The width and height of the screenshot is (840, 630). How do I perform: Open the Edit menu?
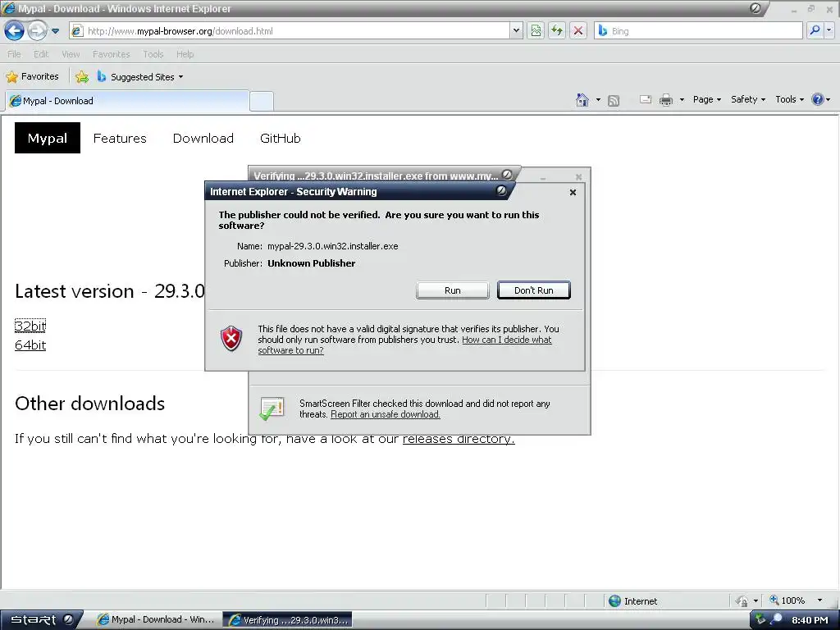tap(41, 54)
